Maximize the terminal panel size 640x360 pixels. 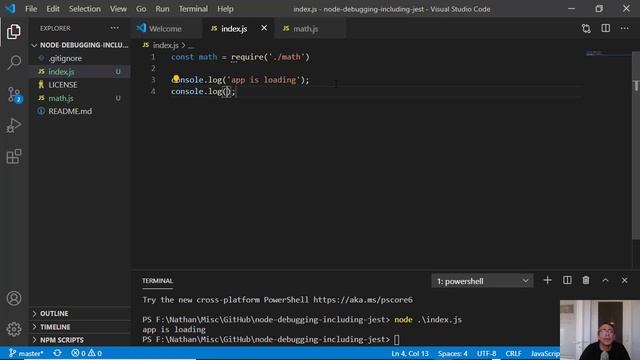pos(605,280)
